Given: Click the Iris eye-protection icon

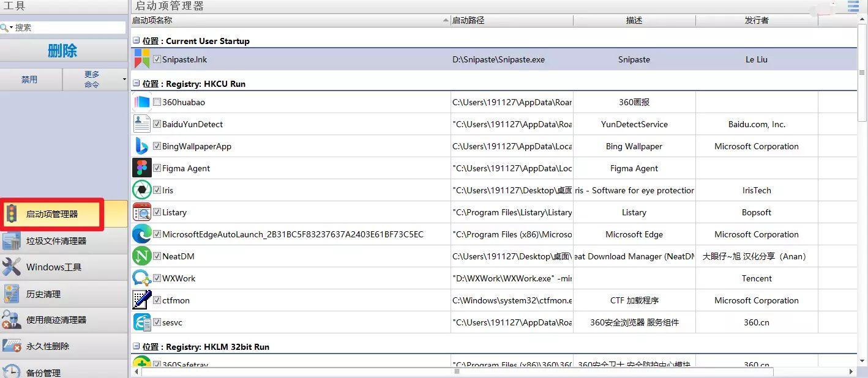Looking at the screenshot, I should point(142,190).
